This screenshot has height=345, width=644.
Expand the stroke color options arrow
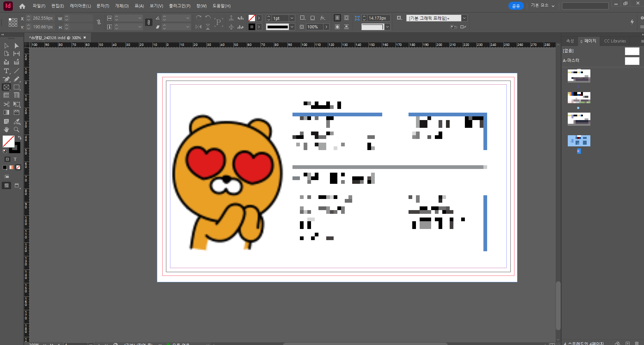tap(259, 27)
